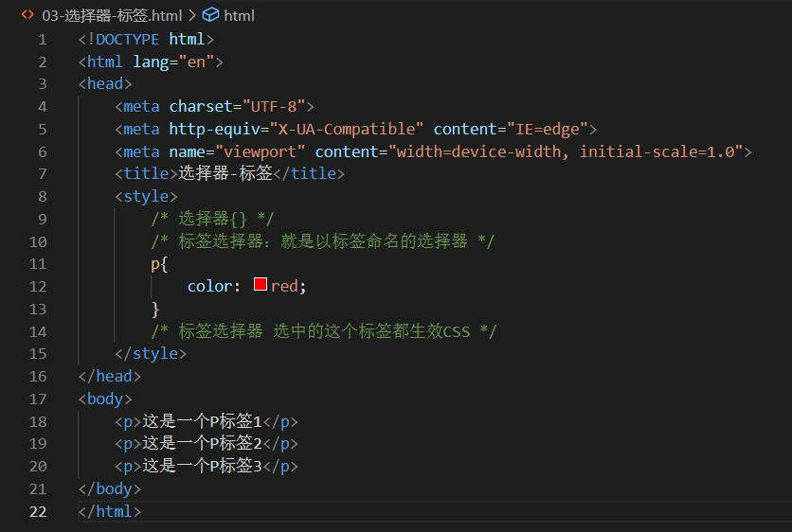Click the closing html tag on line 22
The image size is (792, 532).
click(x=110, y=512)
